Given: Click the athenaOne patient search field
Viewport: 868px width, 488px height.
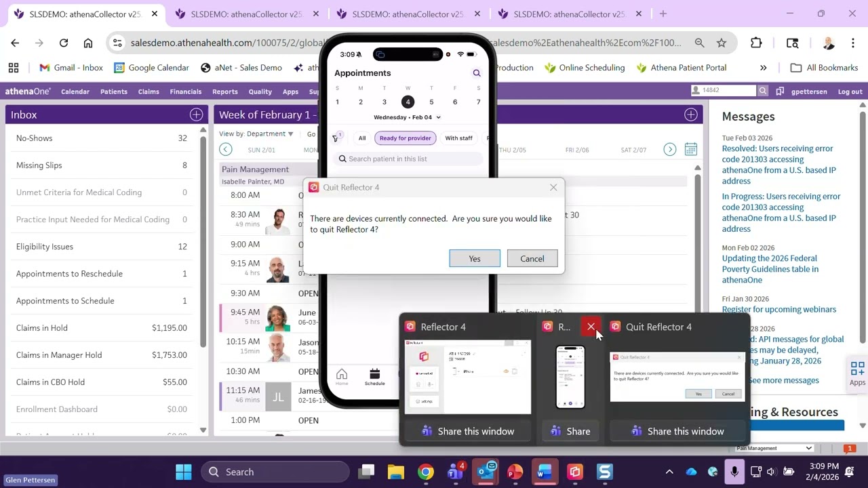Looking at the screenshot, I should [x=724, y=90].
